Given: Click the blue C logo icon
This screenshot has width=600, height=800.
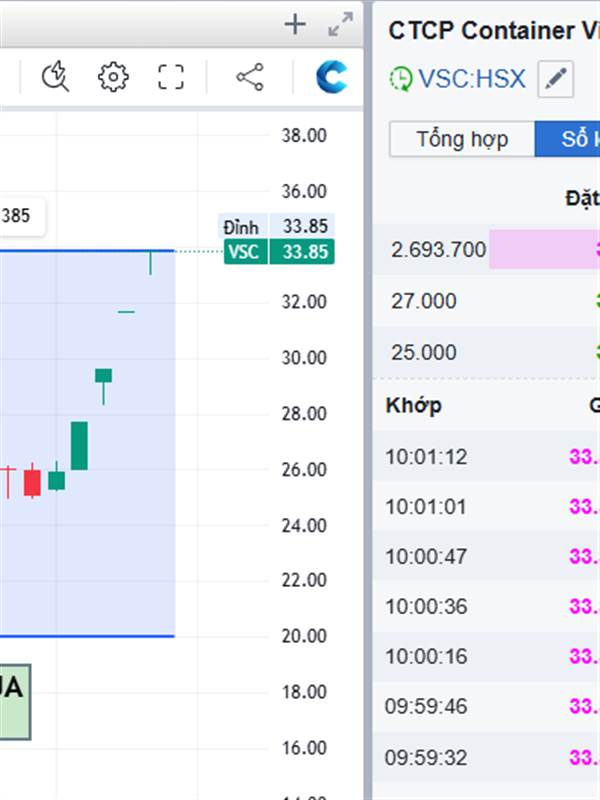Looking at the screenshot, I should click(x=332, y=77).
